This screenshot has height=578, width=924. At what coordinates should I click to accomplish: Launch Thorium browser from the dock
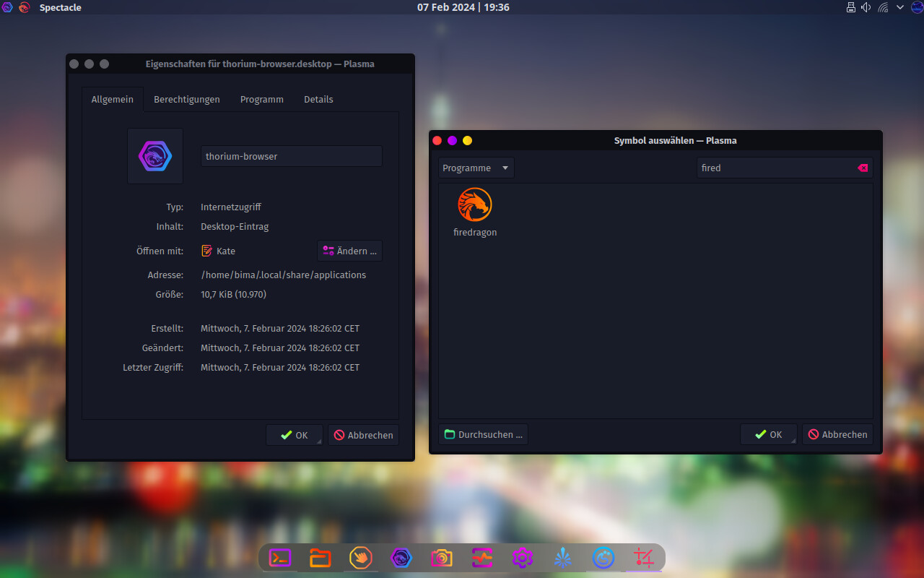(x=401, y=558)
